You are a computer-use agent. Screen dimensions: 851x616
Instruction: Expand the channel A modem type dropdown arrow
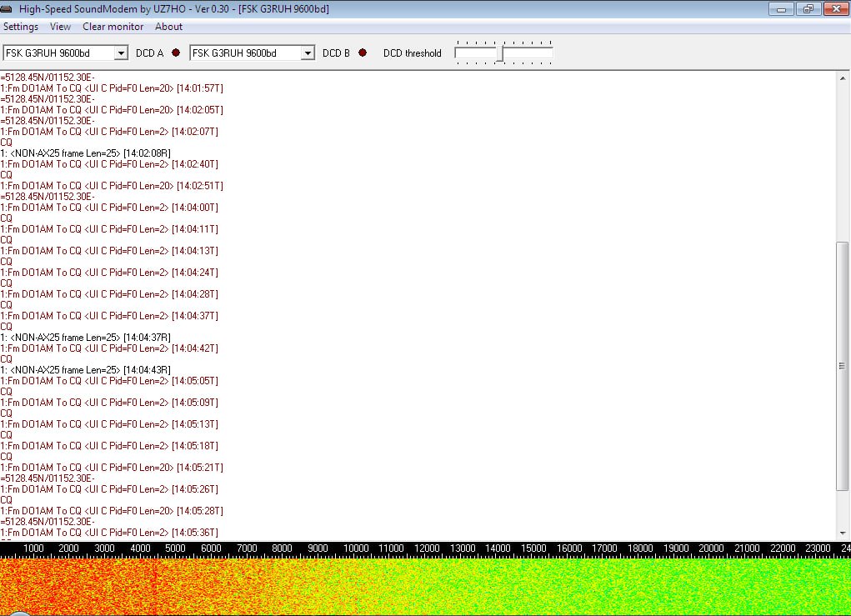click(x=122, y=53)
